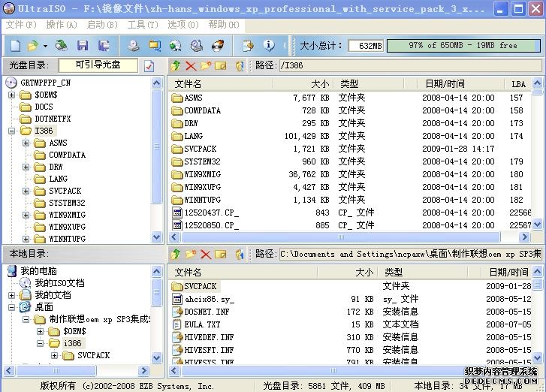Viewport: 546px width, 392px height.
Task: Sort image list by 类型 column
Action: (x=369, y=84)
